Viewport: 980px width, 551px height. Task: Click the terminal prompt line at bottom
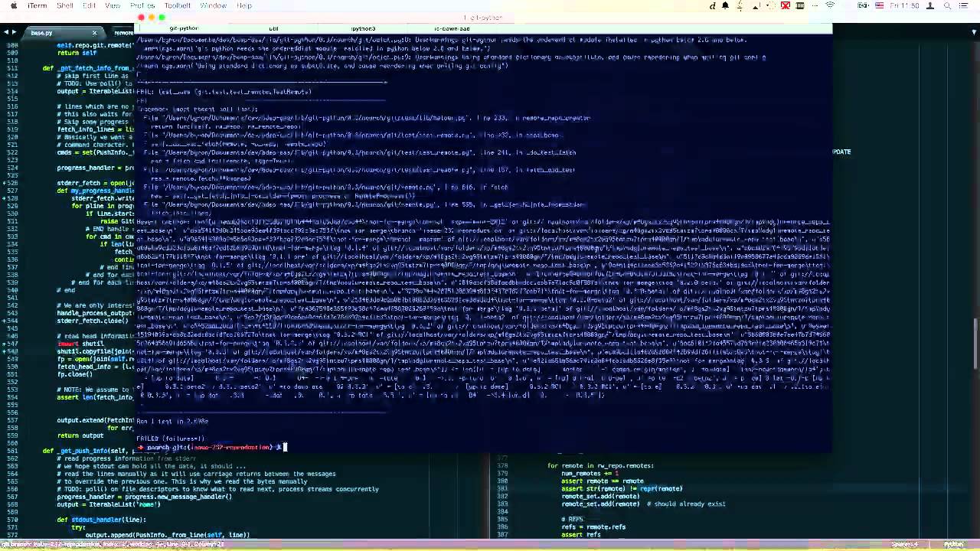[x=211, y=447]
